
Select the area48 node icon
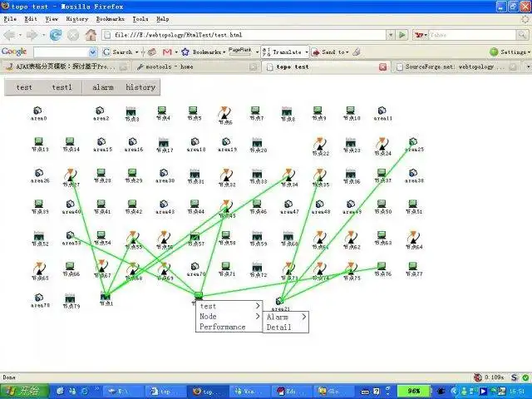[319, 204]
